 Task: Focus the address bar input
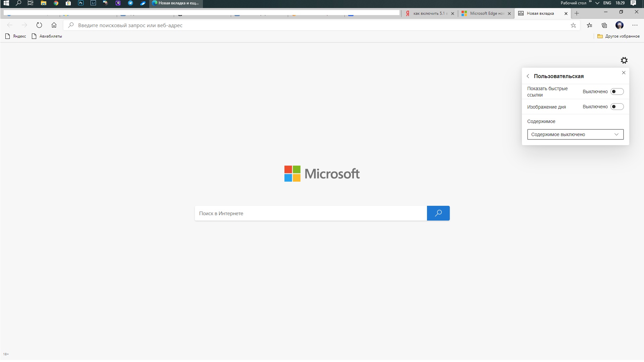point(322,25)
